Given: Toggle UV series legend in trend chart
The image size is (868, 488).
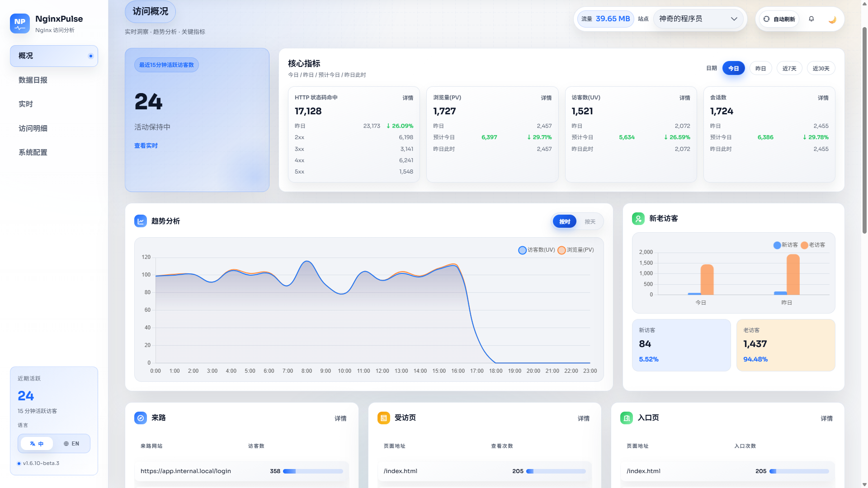Looking at the screenshot, I should tap(537, 250).
